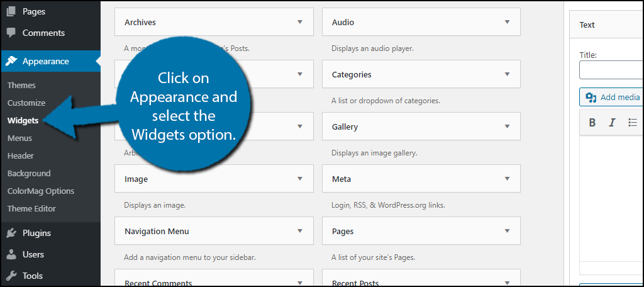Screen dimensions: 644x287
Task: Open ColorMag Options
Action: click(41, 191)
